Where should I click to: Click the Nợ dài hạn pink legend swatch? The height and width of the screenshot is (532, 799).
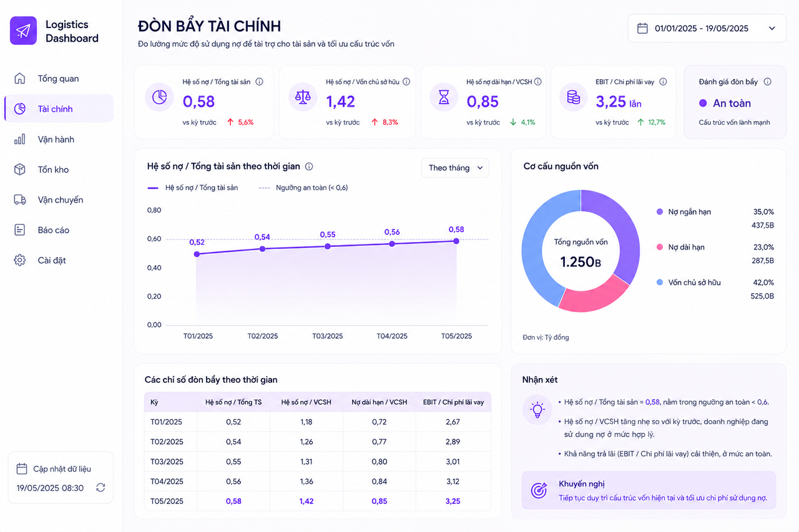coord(660,247)
